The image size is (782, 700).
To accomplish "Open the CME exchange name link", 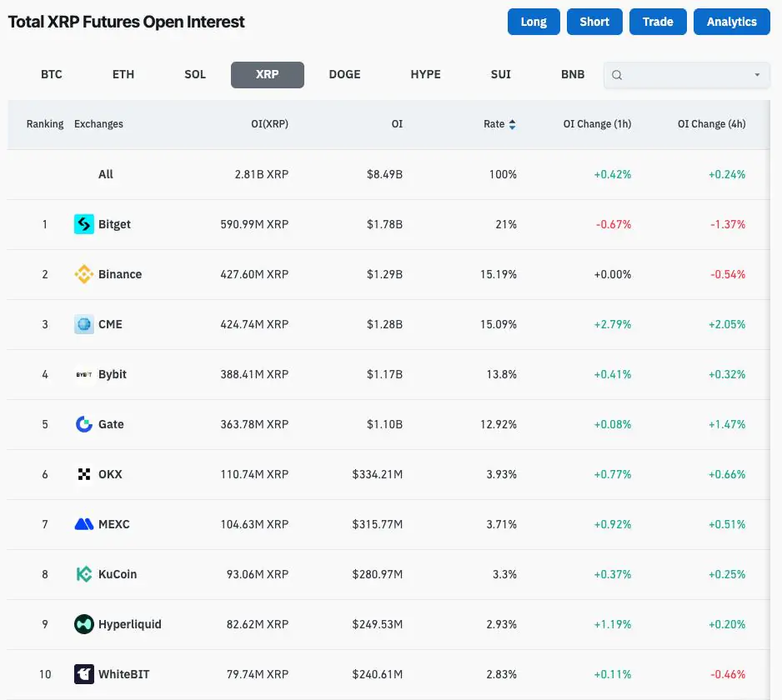I will (x=110, y=324).
